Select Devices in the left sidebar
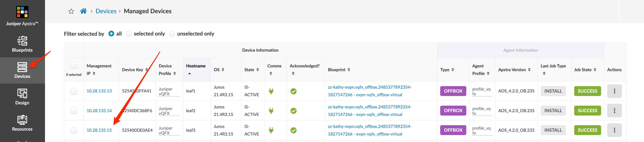This screenshot has width=644, height=142. coord(22,70)
